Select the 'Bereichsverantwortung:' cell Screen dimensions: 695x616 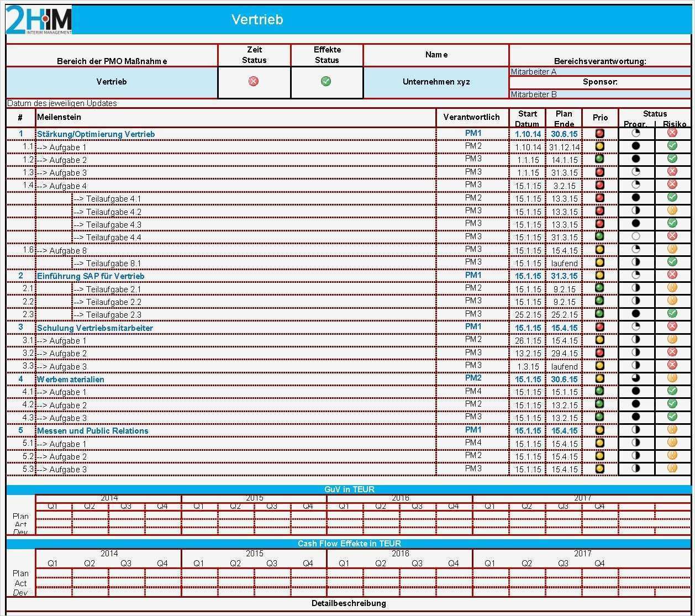[600, 56]
